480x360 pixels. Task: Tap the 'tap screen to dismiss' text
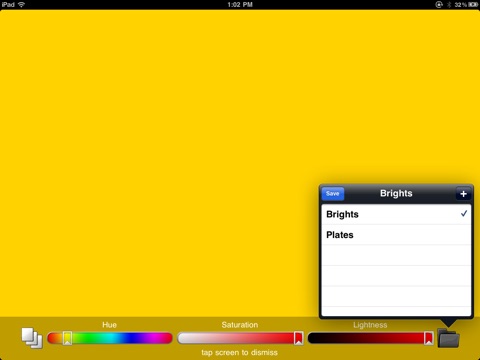(239, 352)
